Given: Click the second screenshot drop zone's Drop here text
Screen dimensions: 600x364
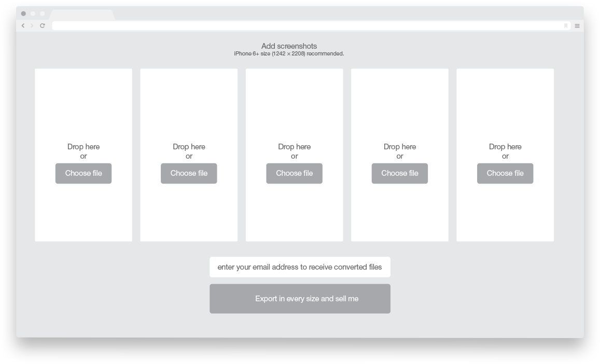Looking at the screenshot, I should point(189,147).
